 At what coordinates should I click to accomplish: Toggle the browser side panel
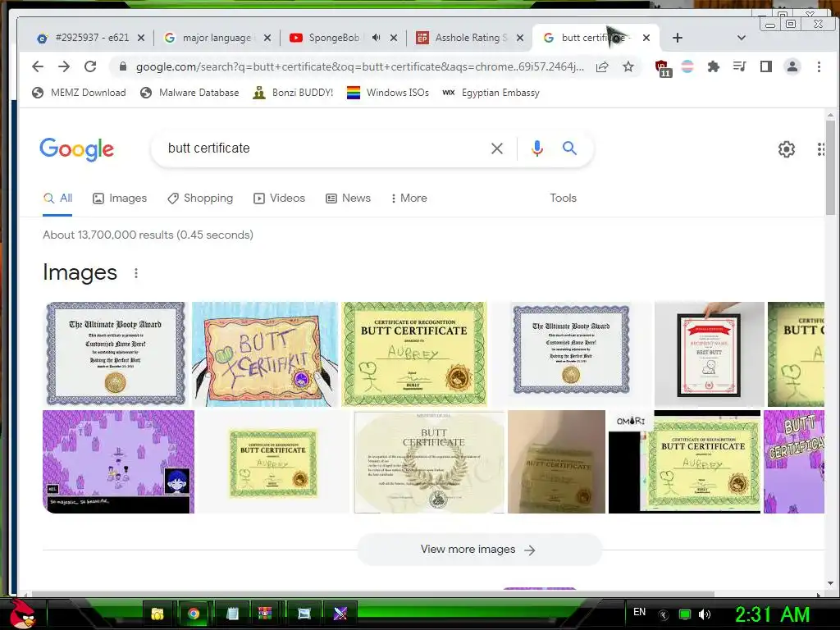(766, 66)
